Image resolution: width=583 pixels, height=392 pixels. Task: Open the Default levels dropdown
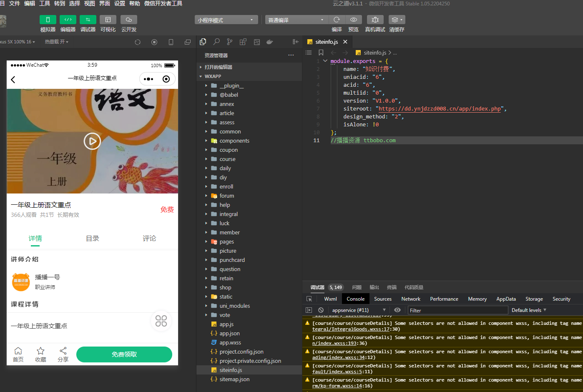click(x=529, y=310)
